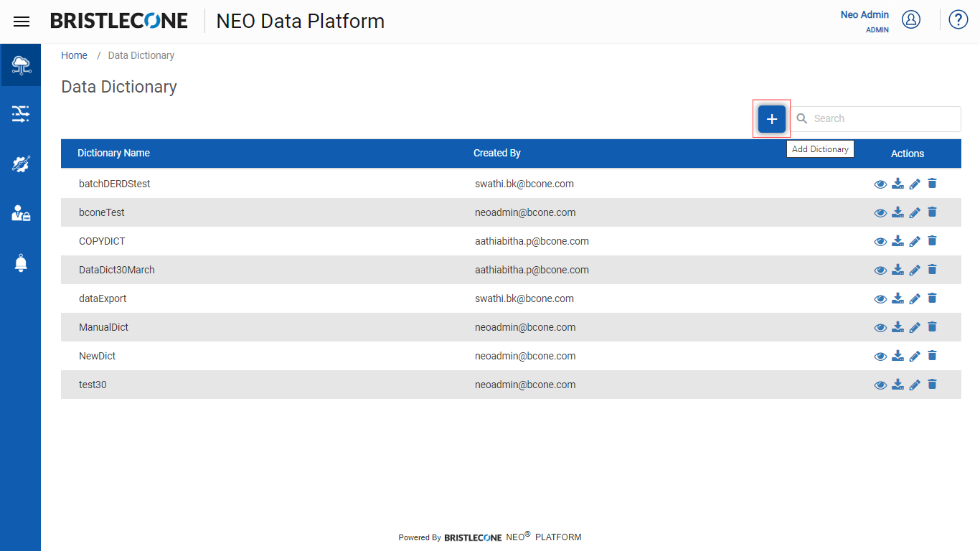Download the test30 dictionary

click(x=897, y=385)
